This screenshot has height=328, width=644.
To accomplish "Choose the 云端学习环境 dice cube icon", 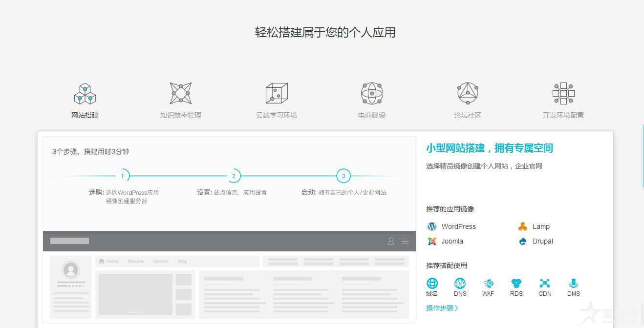I will [277, 93].
